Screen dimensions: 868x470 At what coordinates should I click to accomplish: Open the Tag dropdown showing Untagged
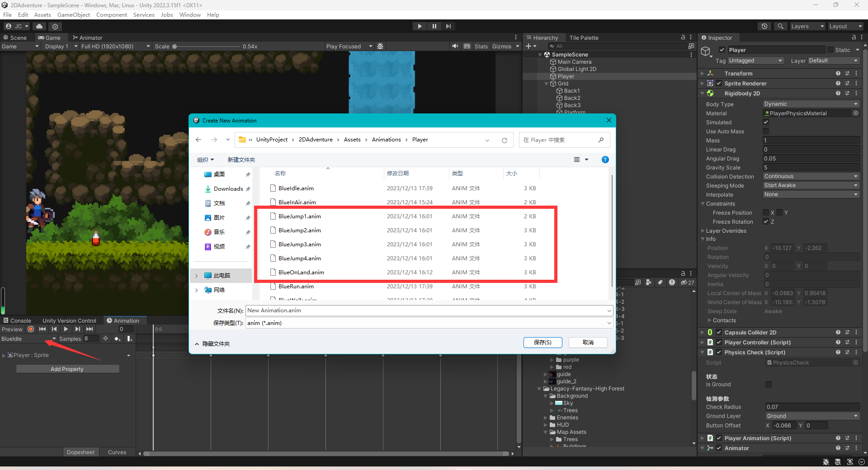coord(755,61)
